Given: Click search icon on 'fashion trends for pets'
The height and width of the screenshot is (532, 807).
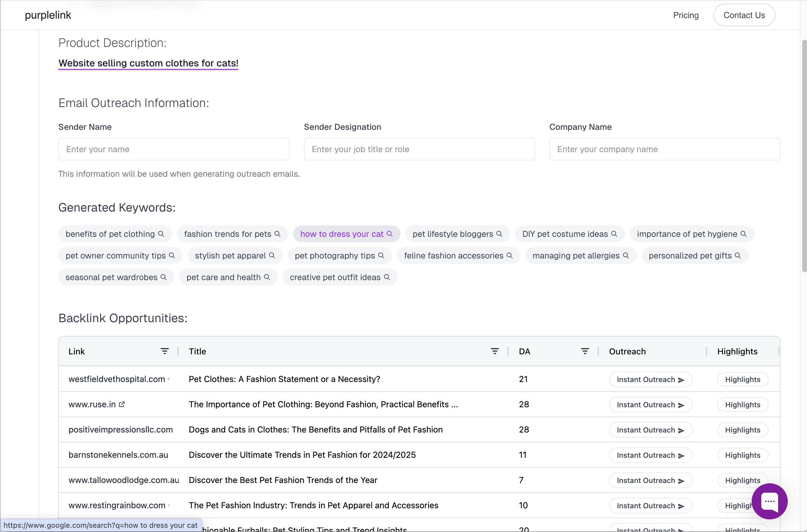Looking at the screenshot, I should coord(278,234).
